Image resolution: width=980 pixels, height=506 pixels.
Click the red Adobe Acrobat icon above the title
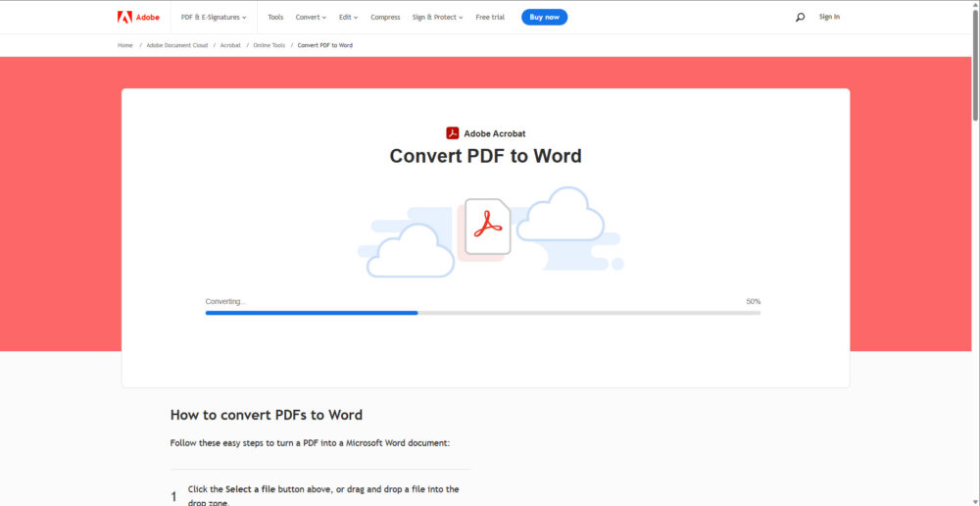pos(453,133)
